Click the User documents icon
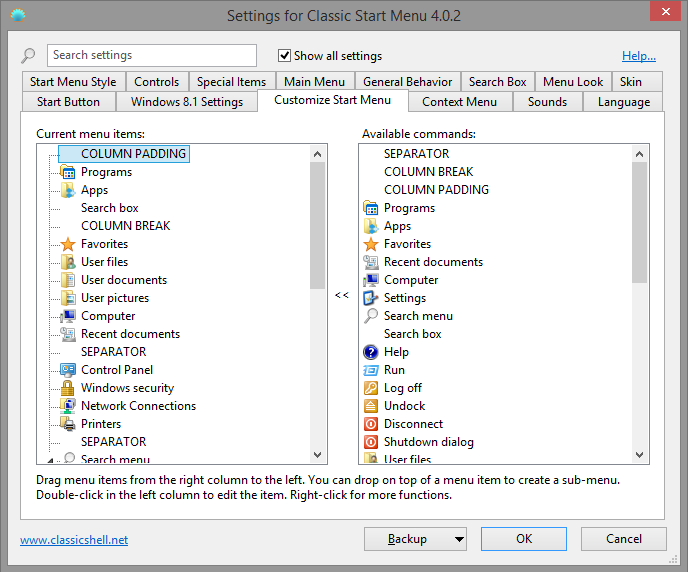 click(x=68, y=280)
